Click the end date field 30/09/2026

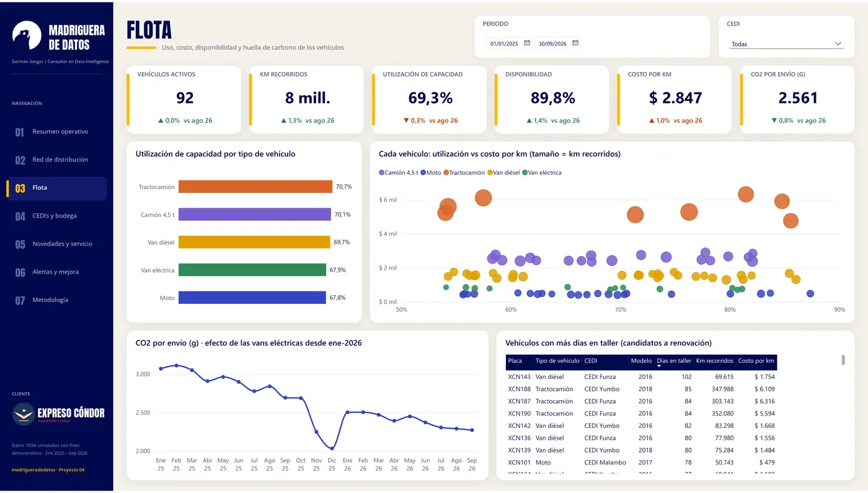click(552, 44)
